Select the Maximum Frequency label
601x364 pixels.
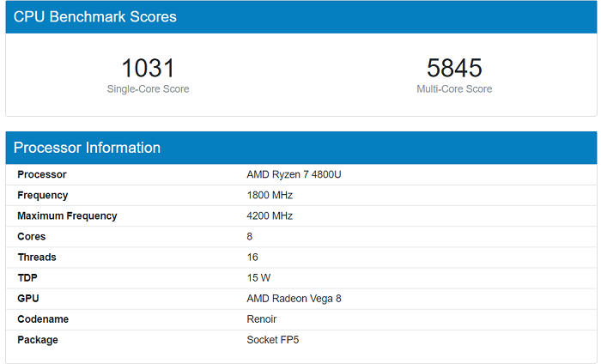tap(67, 216)
